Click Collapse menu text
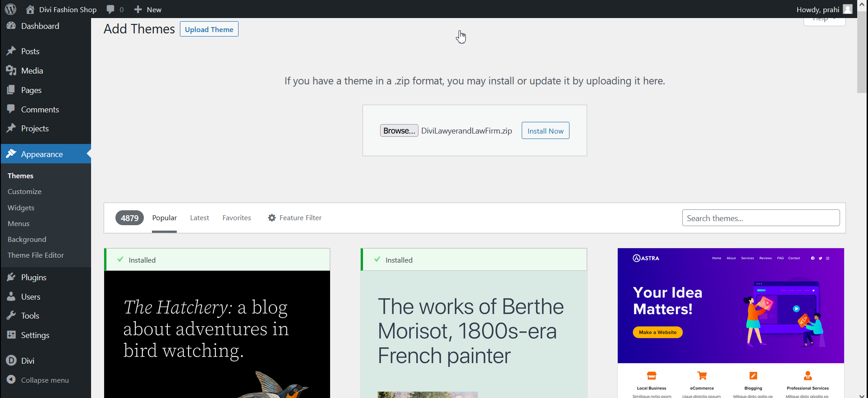The image size is (868, 398). click(x=45, y=380)
